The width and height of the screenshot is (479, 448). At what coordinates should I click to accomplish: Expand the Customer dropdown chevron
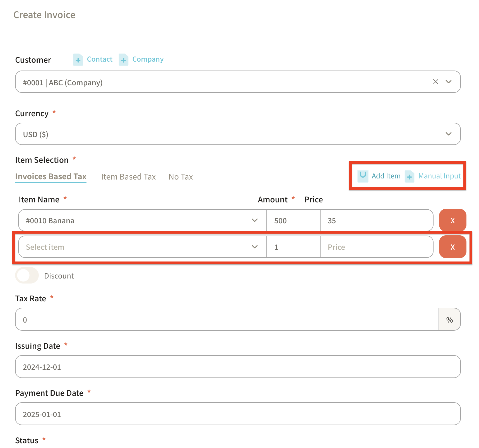point(448,82)
